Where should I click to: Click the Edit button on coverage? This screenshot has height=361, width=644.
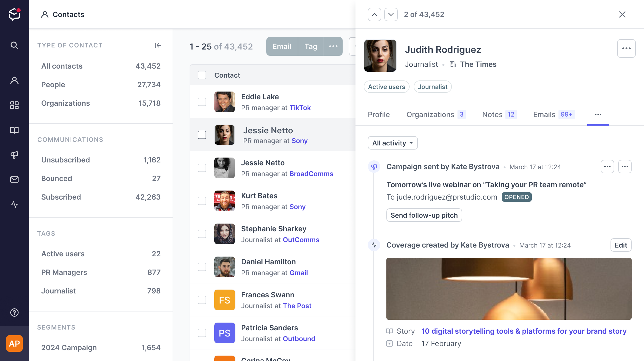[621, 245]
